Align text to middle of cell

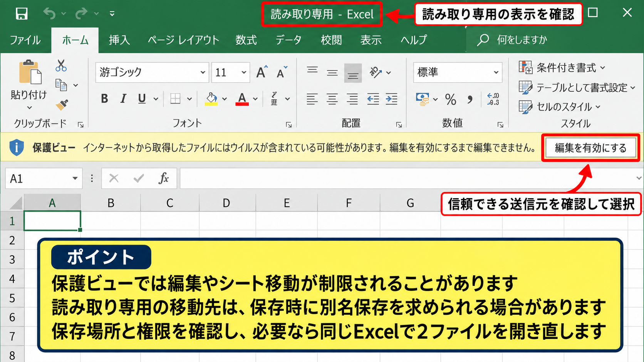(332, 72)
